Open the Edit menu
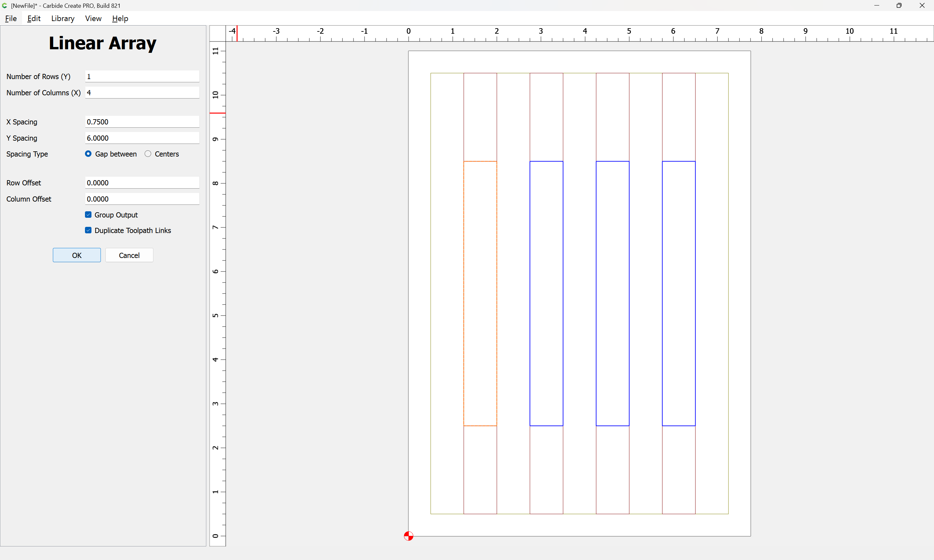The height and width of the screenshot is (560, 934). pyautogui.click(x=34, y=18)
